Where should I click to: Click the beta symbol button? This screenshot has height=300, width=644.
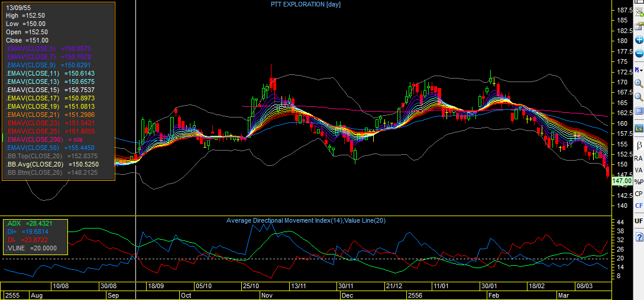pyautogui.click(x=639, y=145)
